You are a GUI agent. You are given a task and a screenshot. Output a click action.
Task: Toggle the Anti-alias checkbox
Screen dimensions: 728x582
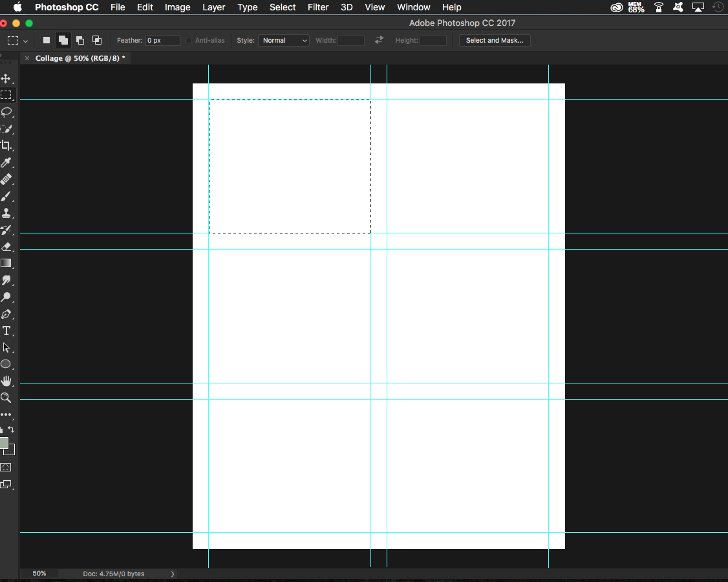coord(189,40)
